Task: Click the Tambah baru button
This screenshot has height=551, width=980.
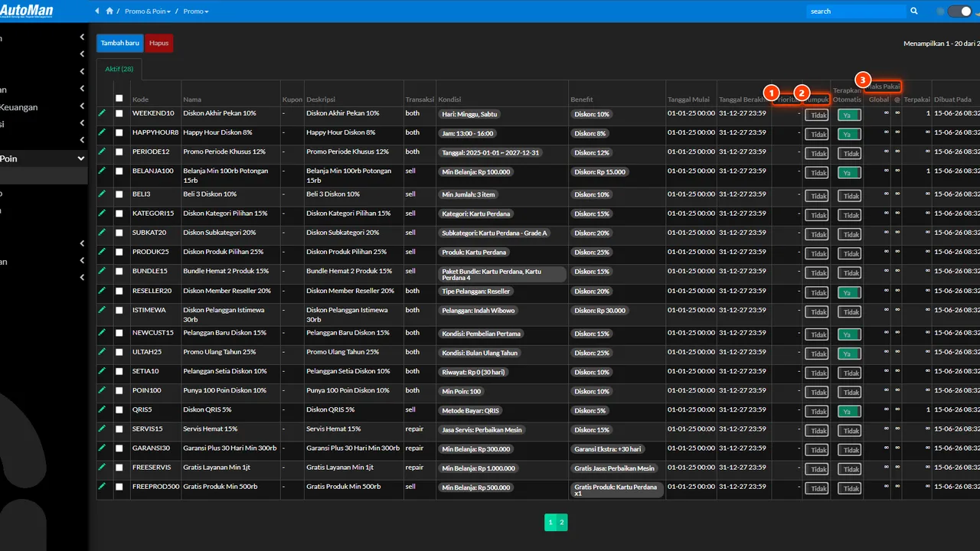Action: tap(120, 43)
